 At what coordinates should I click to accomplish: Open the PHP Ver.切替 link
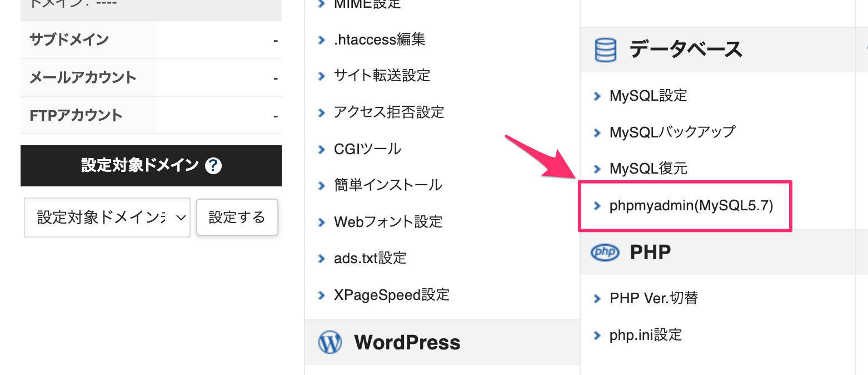tap(654, 298)
